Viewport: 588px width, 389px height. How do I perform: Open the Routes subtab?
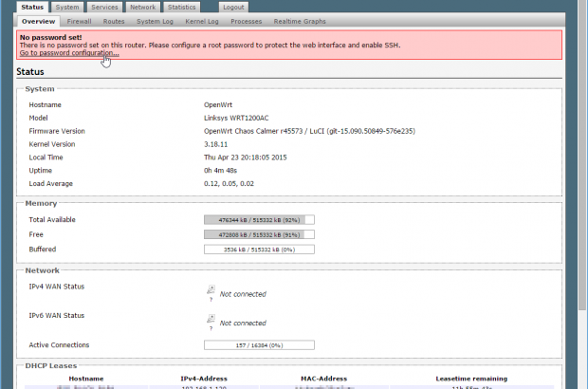[x=114, y=20]
